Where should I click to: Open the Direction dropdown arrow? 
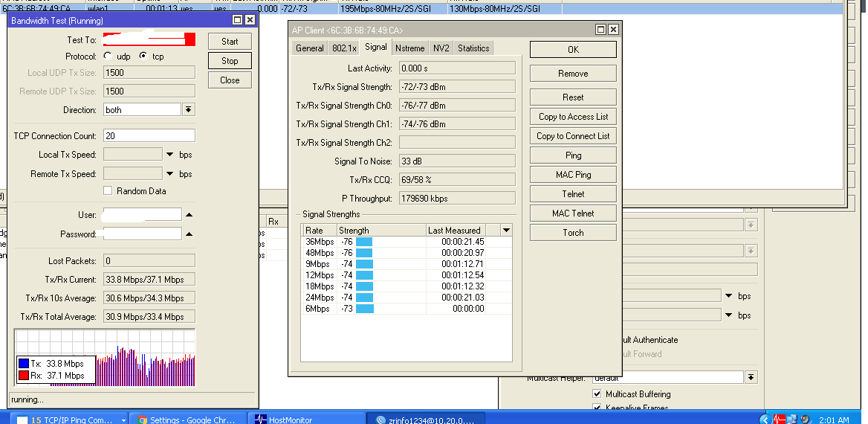pyautogui.click(x=189, y=110)
